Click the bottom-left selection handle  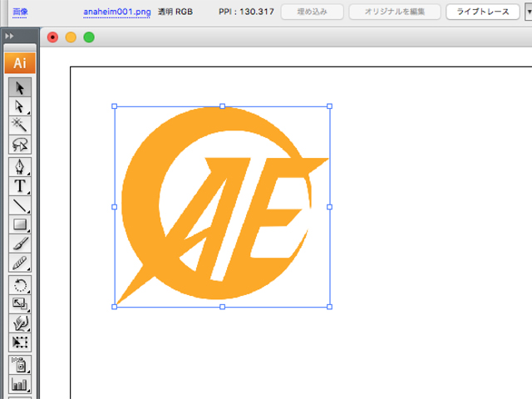(115, 307)
